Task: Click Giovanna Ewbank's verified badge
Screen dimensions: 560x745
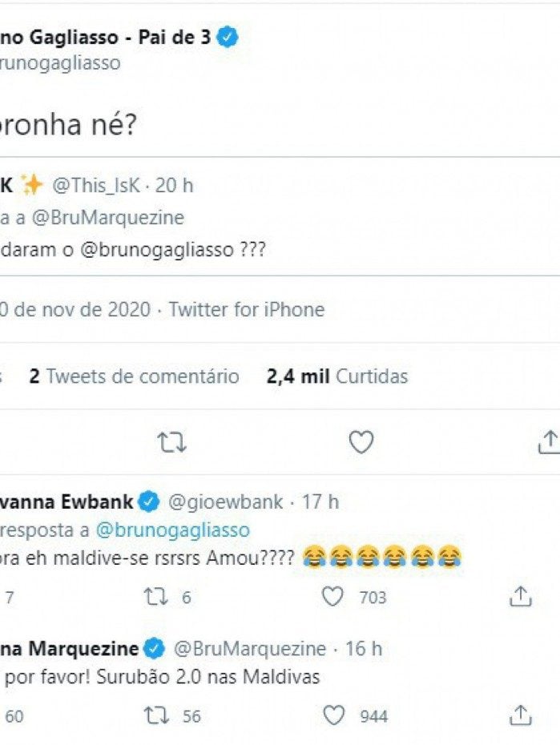Action: pyautogui.click(x=148, y=502)
